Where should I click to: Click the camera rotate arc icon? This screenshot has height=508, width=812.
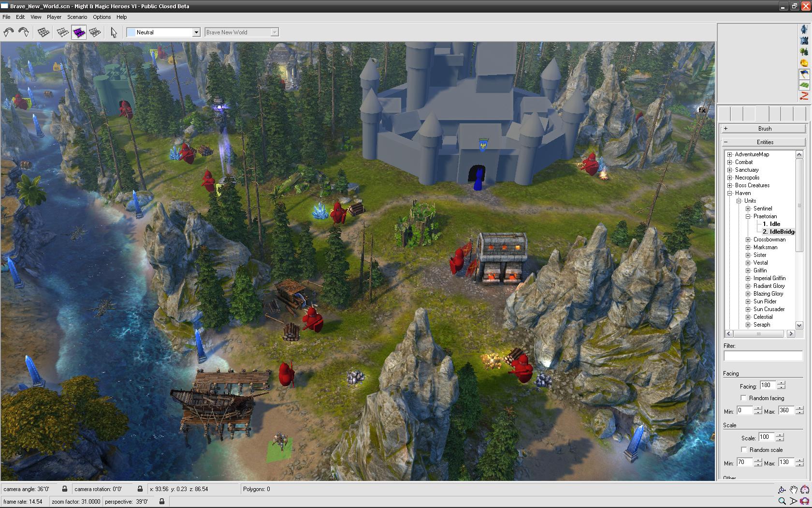805,490
